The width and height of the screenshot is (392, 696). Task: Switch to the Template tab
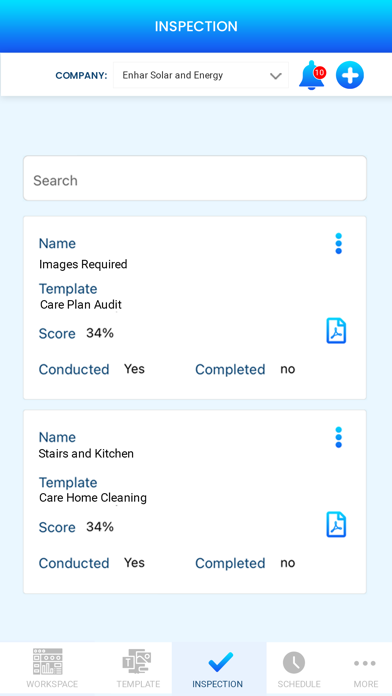(x=138, y=668)
